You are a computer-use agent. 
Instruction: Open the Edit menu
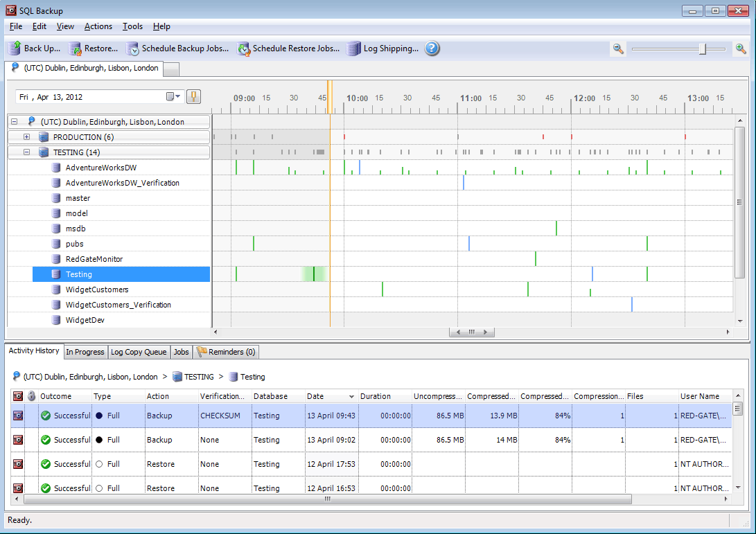click(x=39, y=26)
